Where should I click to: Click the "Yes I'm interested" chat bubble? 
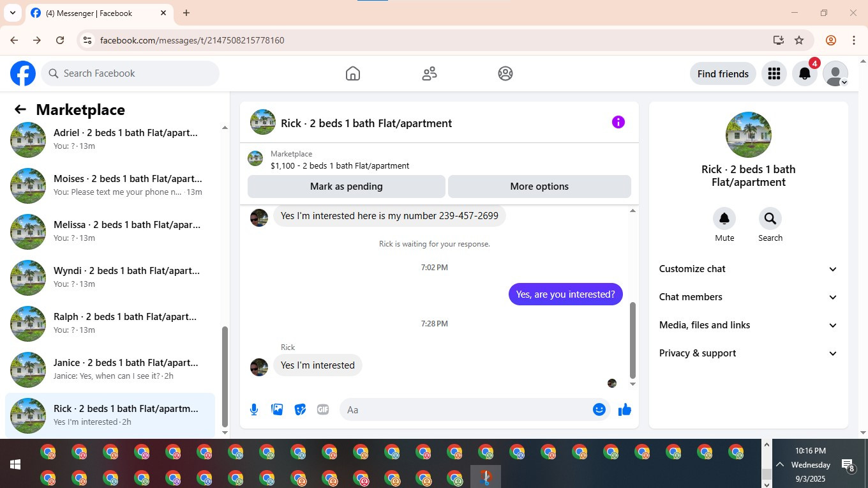(318, 365)
